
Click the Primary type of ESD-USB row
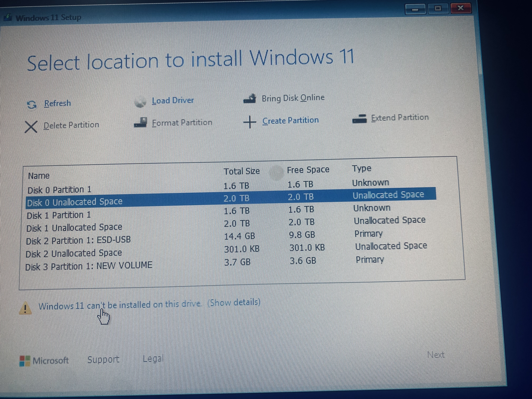pos(369,234)
